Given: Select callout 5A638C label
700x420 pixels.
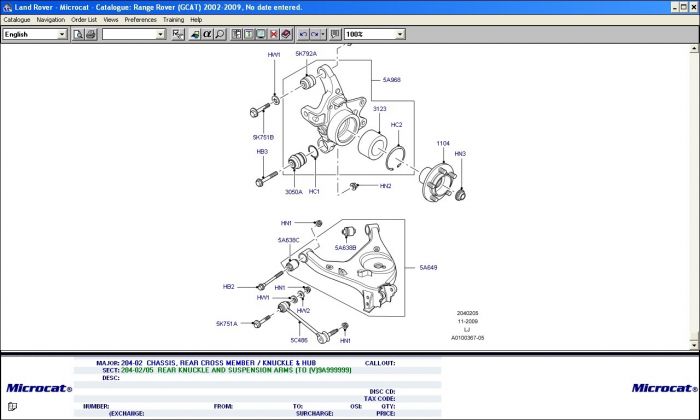Looking at the screenshot, I should [288, 240].
